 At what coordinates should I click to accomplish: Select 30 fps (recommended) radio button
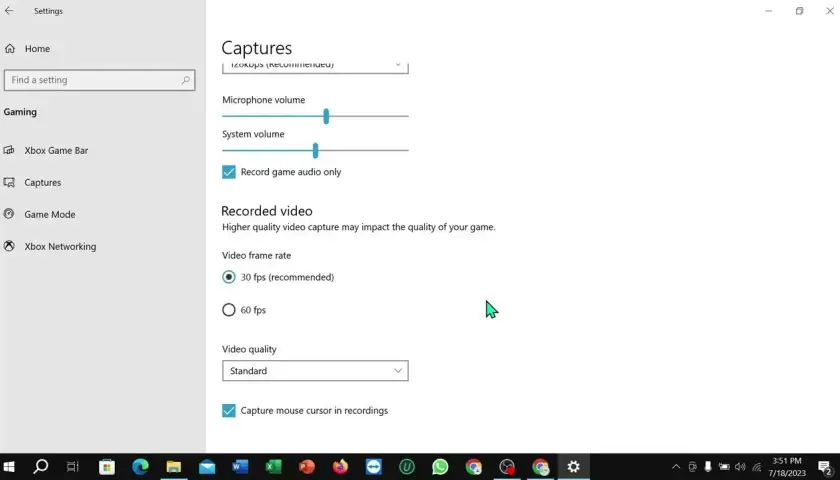tap(229, 277)
